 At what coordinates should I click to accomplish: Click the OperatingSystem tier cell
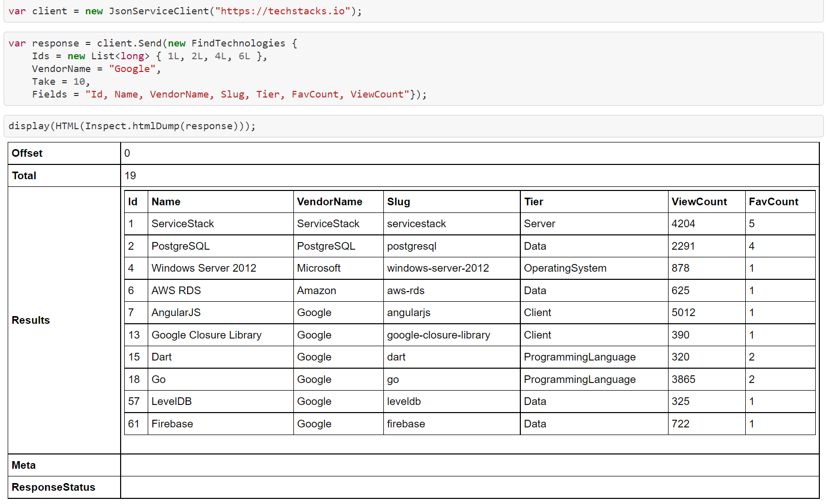click(x=594, y=268)
